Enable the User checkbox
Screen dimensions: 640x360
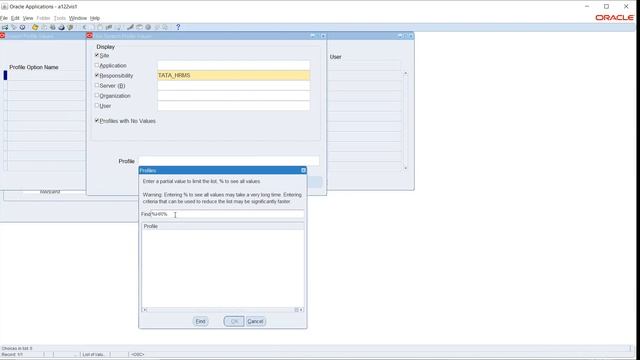[x=97, y=105]
